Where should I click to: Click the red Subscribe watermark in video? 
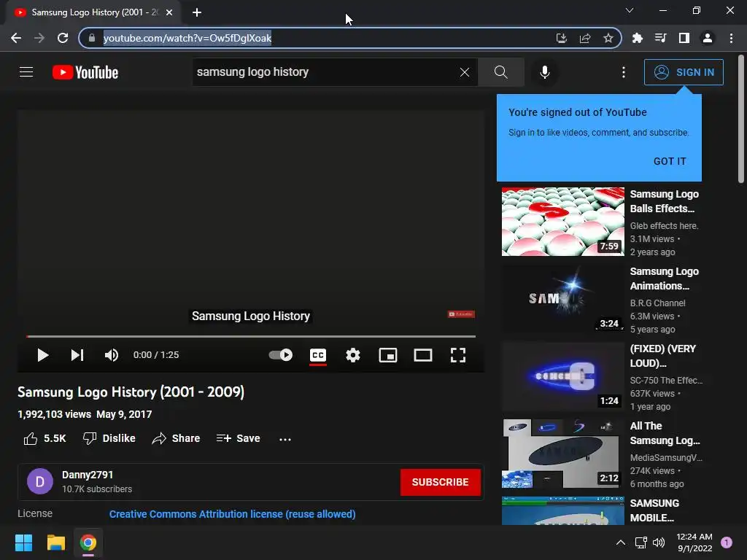tap(461, 314)
